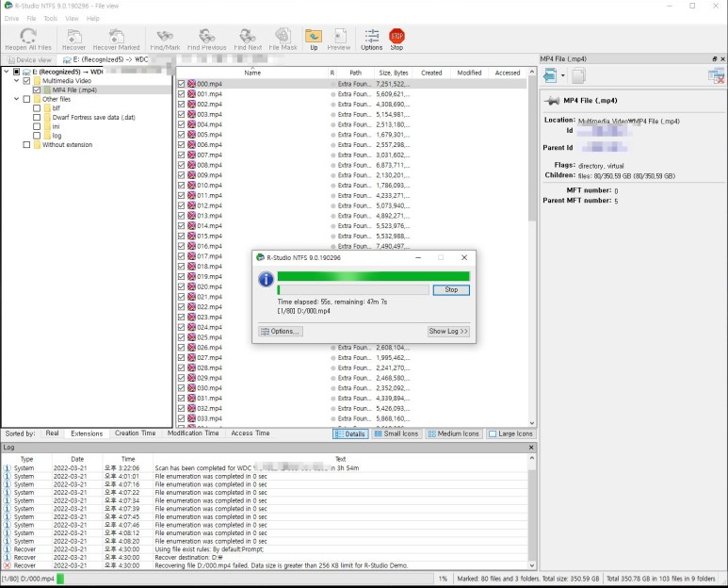728x588 pixels.
Task: Open the View menu
Action: point(72,19)
